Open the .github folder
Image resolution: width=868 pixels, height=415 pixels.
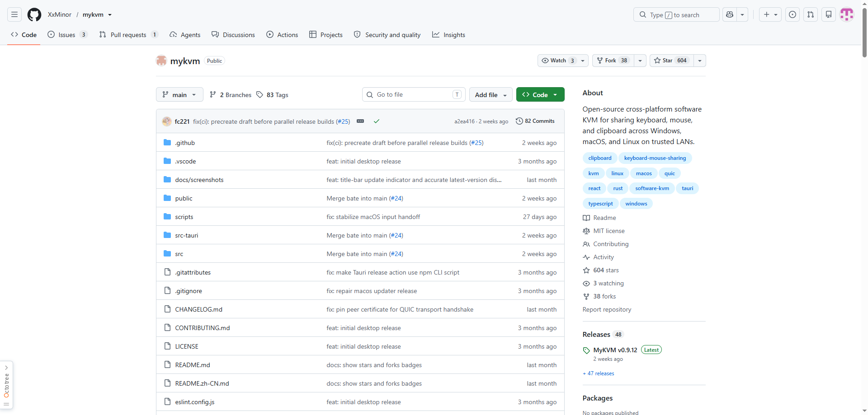185,143
